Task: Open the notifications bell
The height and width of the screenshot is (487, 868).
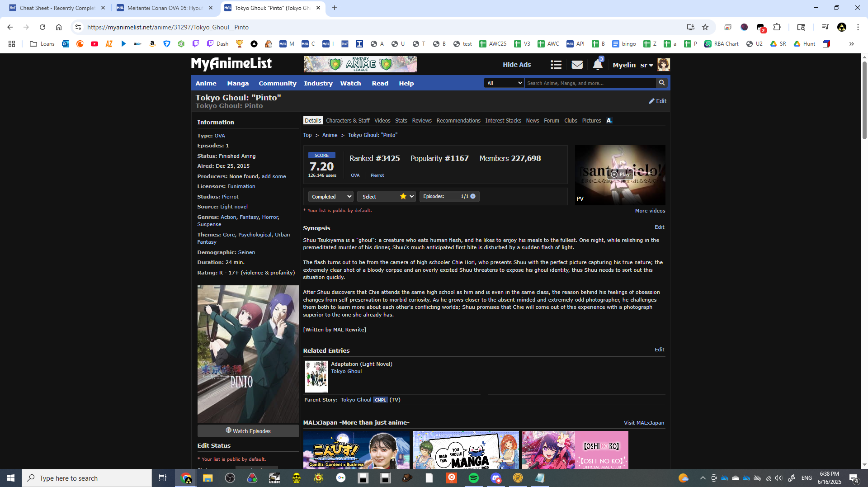Action: point(598,65)
